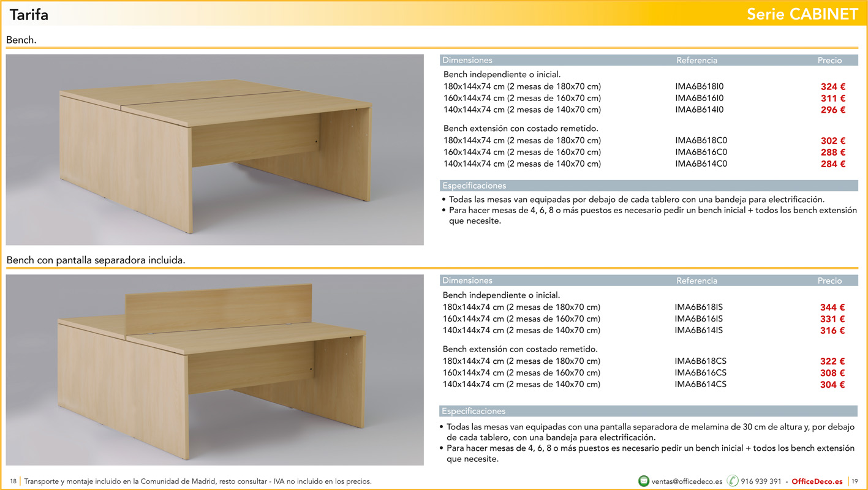Click the 316 € price
This screenshot has height=490, width=868.
click(x=832, y=331)
